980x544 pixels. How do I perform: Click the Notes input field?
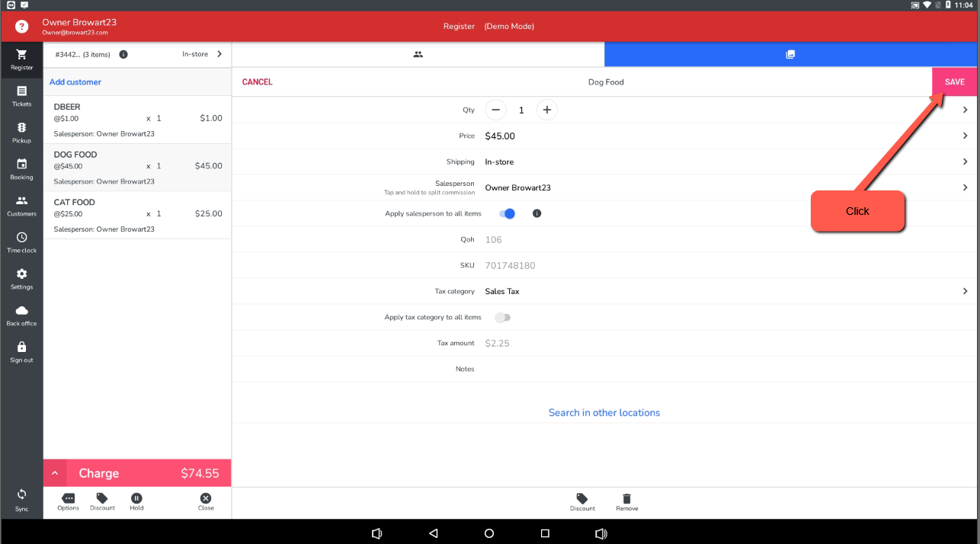(686, 370)
